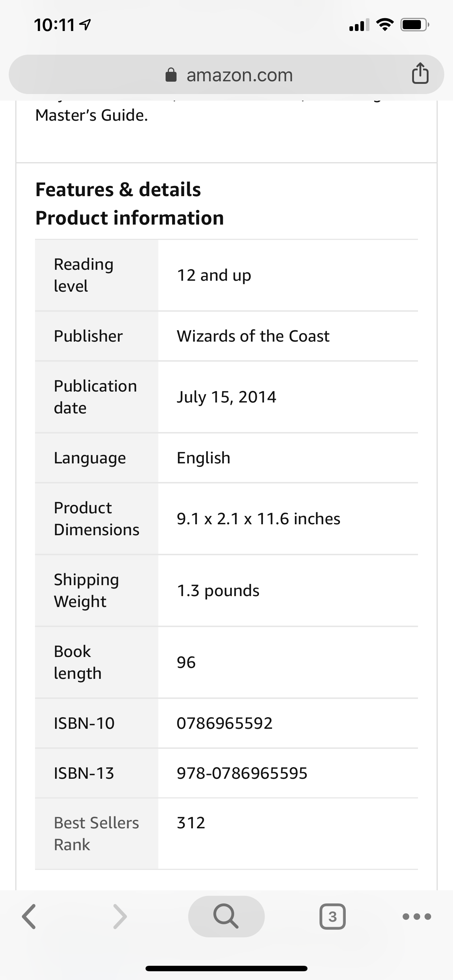This screenshot has width=453, height=980.
Task: Tap the ISBN-13 number 978-0786965595
Action: coord(242,773)
